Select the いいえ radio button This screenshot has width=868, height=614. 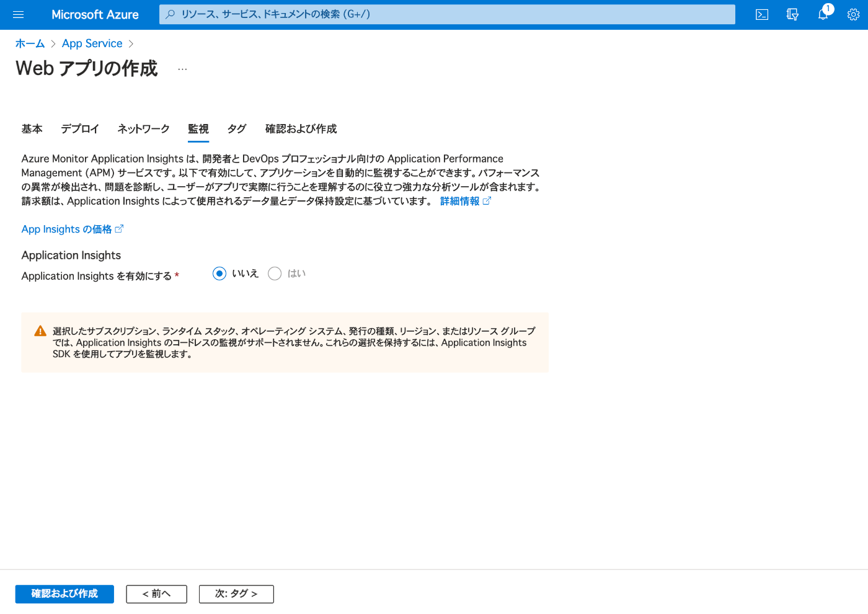pos(219,274)
